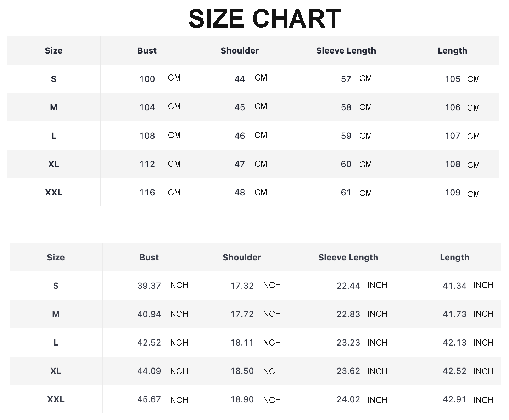Select the XXL row label in the CM table

(x=54, y=193)
